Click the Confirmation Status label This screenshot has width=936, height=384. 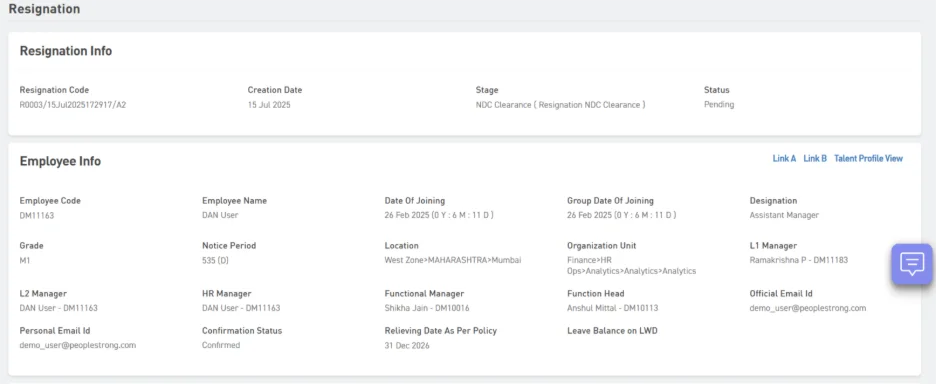(x=242, y=330)
